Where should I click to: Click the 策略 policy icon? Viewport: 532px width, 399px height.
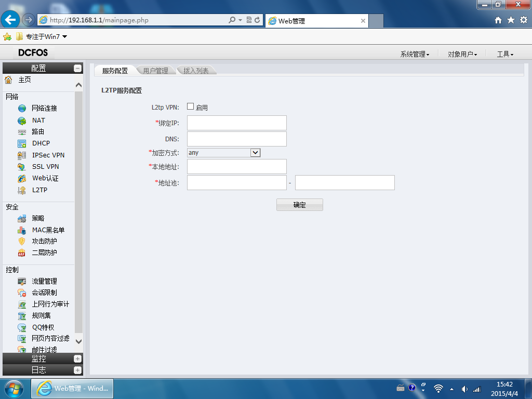[22, 218]
